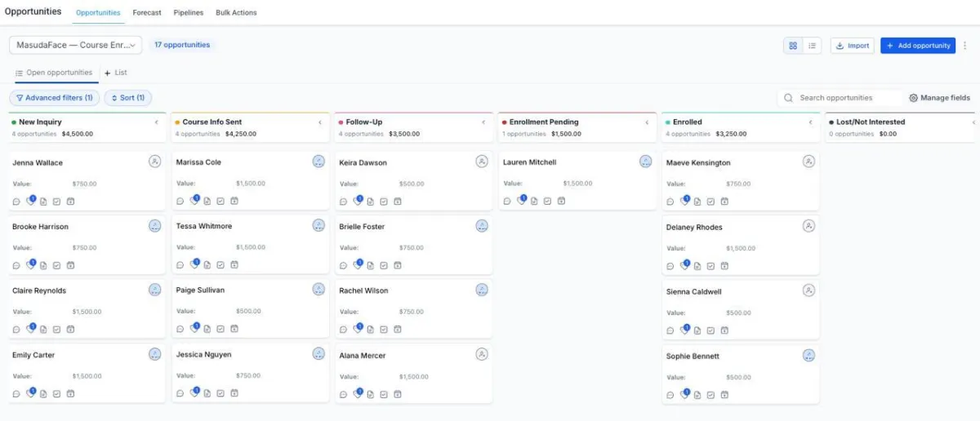Open conversation icon on Brielle Foster card
This screenshot has width=980, height=421.
(343, 265)
